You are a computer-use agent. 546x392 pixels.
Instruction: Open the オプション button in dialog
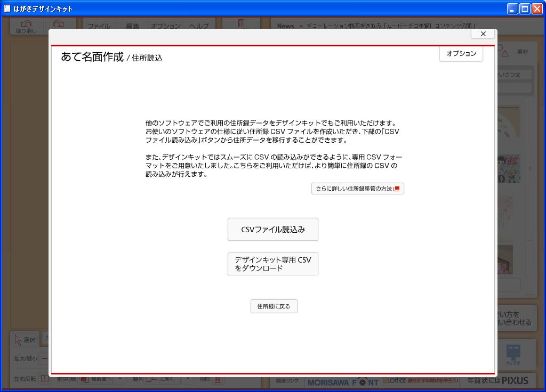point(461,53)
